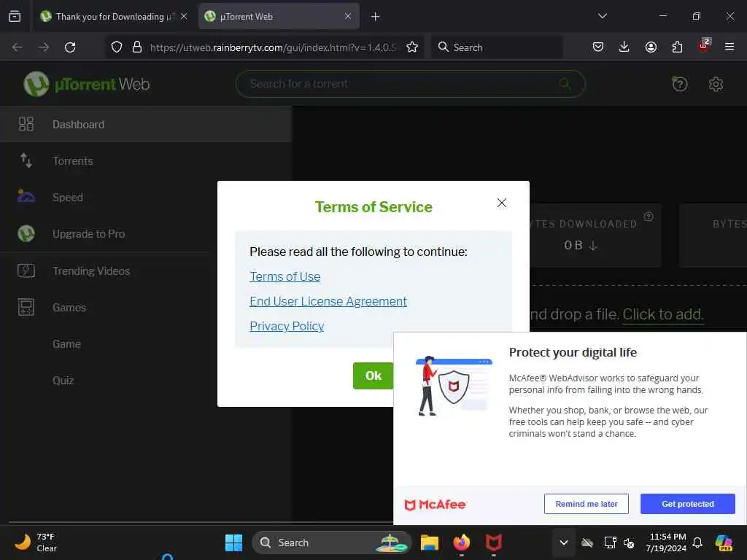
Task: Reload the current page
Action: click(x=70, y=47)
